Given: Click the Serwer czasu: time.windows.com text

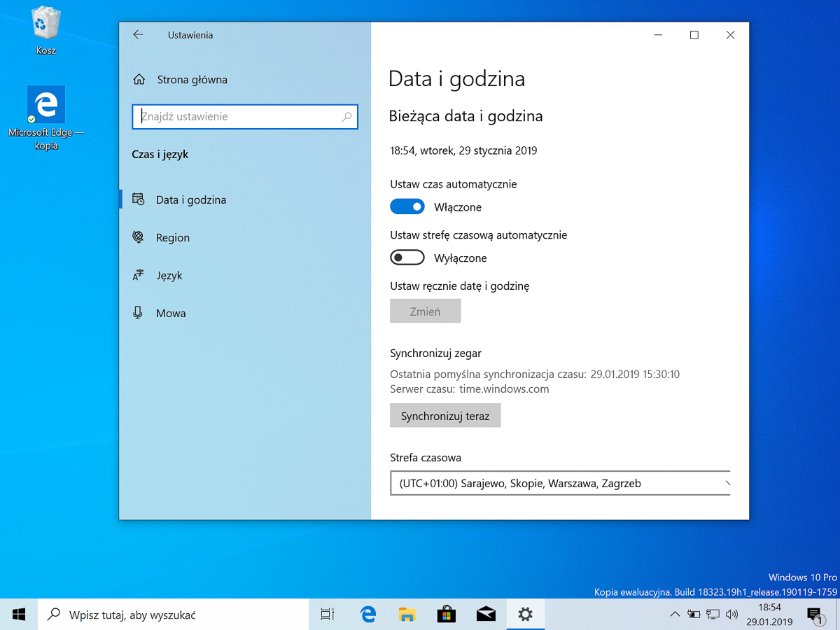Looking at the screenshot, I should click(x=470, y=389).
